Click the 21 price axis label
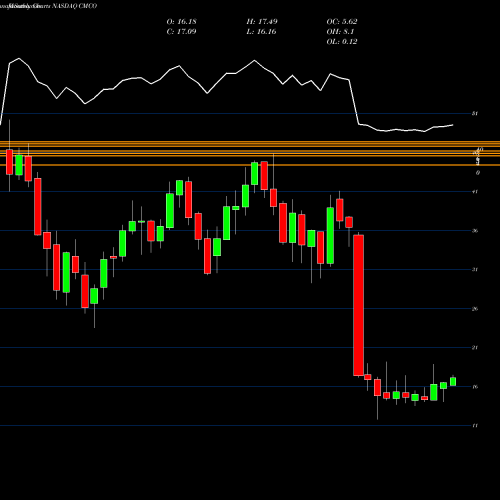The image size is (500, 500). click(x=475, y=348)
